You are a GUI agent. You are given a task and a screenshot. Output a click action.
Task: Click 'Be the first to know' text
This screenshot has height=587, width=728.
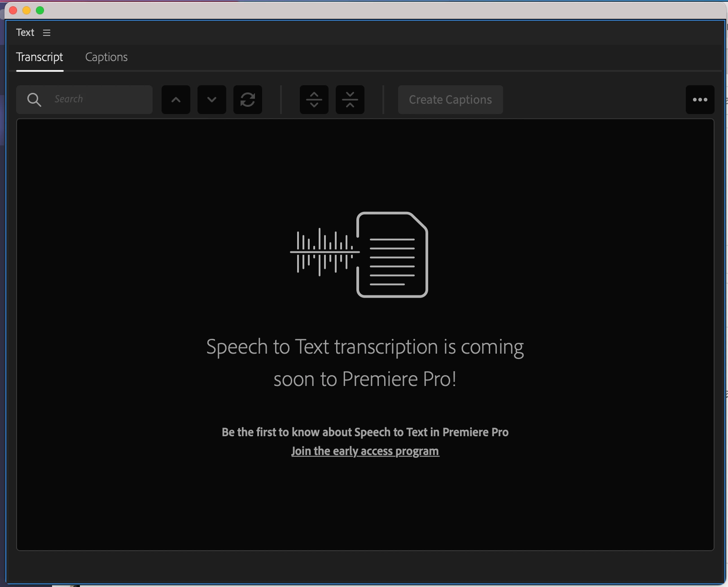tap(365, 432)
